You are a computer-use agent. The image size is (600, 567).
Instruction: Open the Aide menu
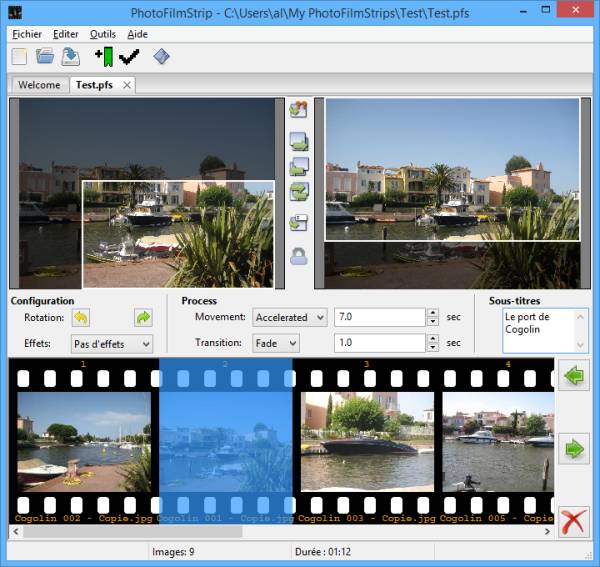137,34
